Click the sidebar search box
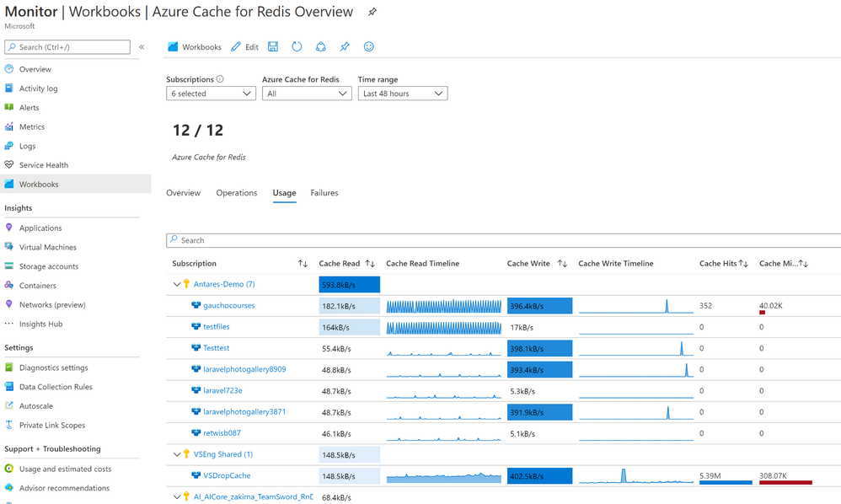Image resolution: width=841 pixels, height=504 pixels. tap(67, 47)
